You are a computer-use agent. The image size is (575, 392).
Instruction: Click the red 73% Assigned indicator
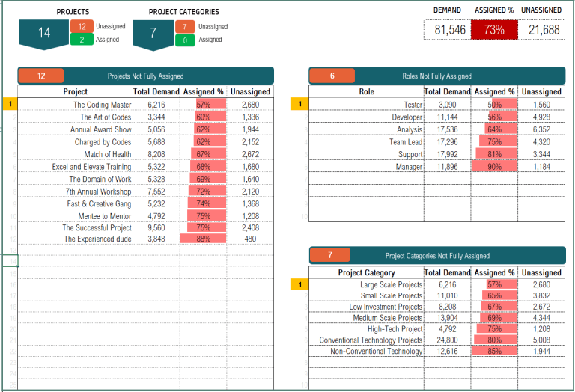(x=493, y=30)
